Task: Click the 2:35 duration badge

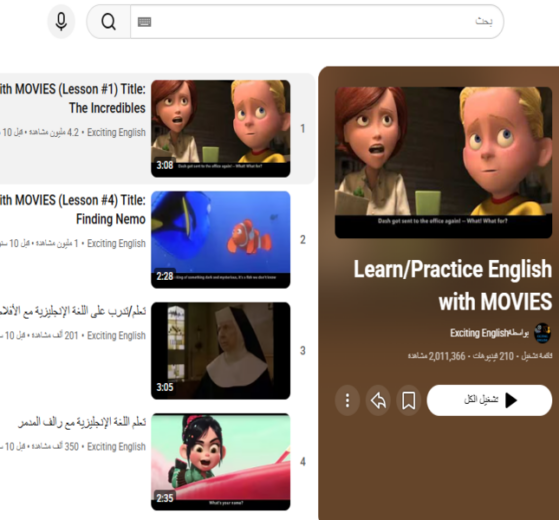Action: 165,498
